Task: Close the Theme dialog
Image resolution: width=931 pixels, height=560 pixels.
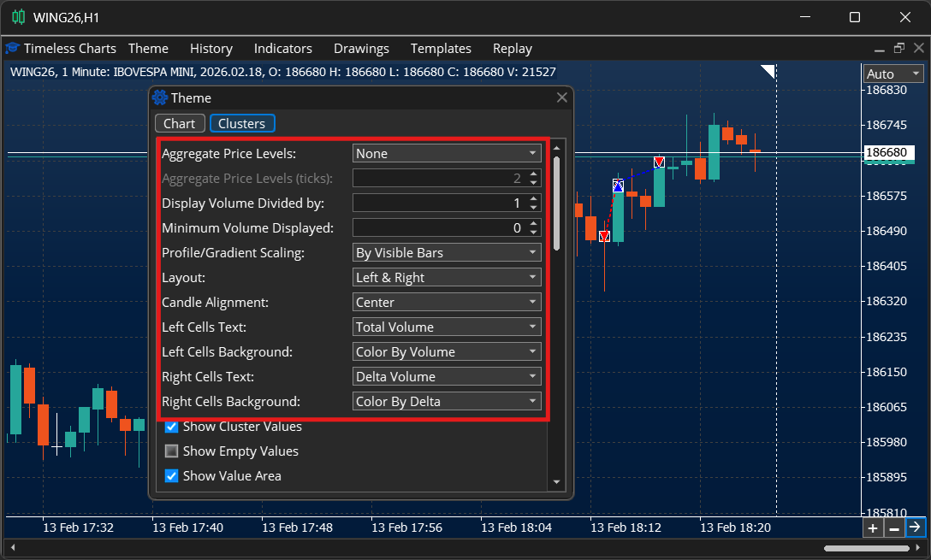Action: tap(561, 97)
